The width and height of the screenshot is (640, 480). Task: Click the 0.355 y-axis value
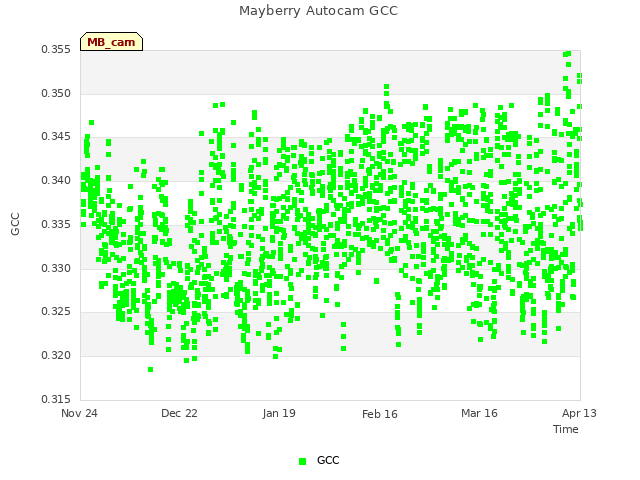point(56,49)
